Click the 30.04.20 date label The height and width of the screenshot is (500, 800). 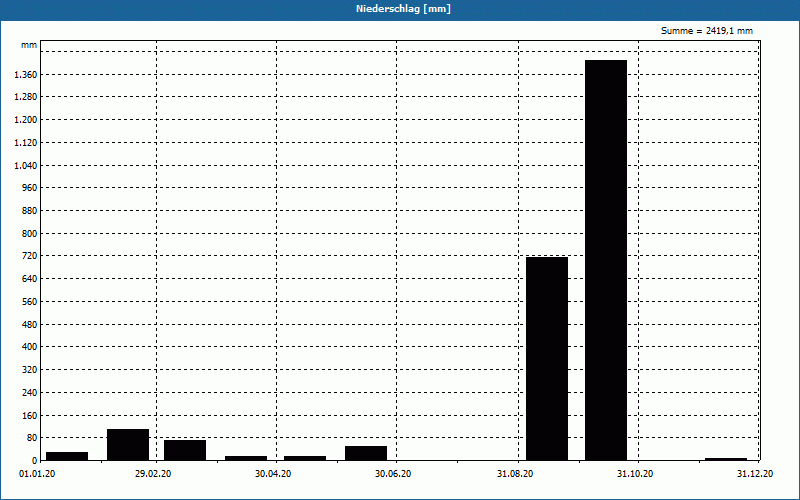pyautogui.click(x=273, y=474)
